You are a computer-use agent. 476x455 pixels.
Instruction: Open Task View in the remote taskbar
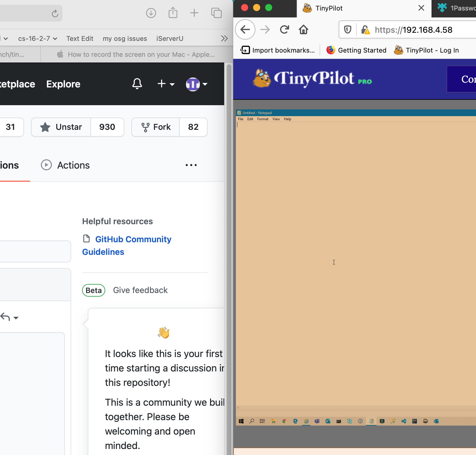(262, 421)
